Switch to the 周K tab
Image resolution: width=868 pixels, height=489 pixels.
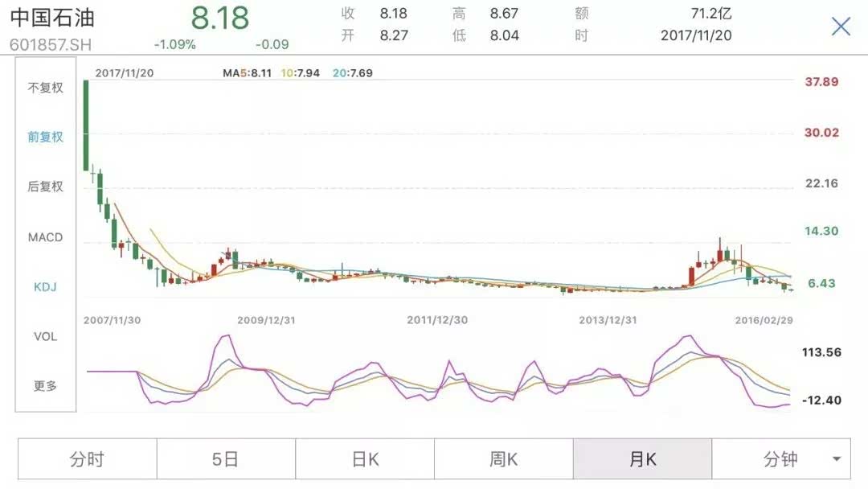click(x=504, y=459)
